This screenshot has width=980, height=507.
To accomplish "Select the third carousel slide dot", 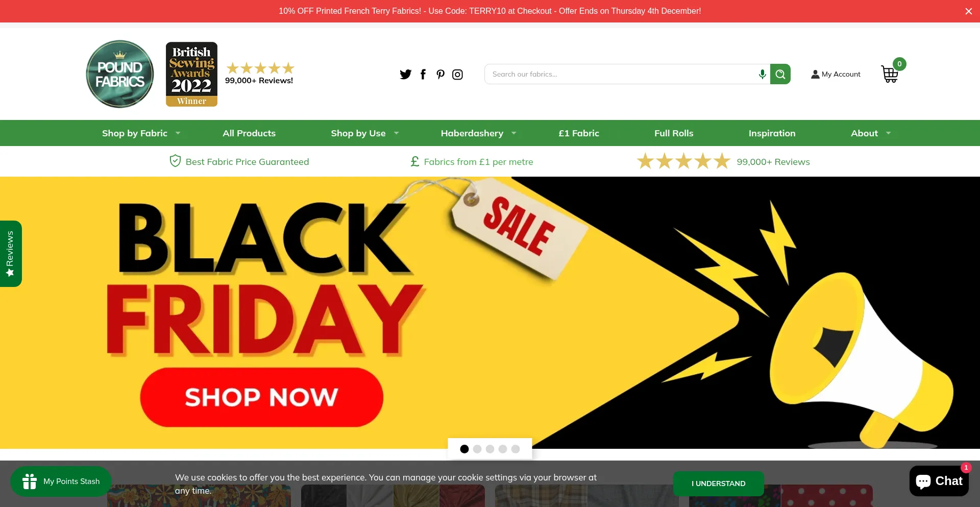I will [x=490, y=449].
